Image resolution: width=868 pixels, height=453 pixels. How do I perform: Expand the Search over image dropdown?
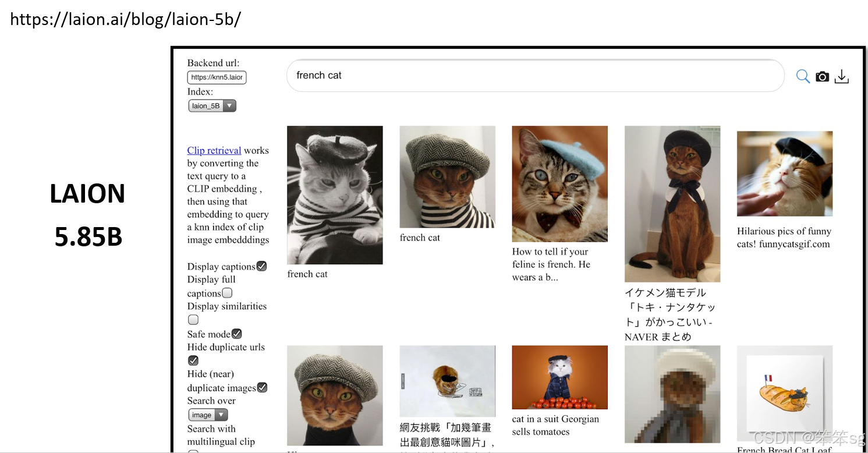click(x=208, y=415)
